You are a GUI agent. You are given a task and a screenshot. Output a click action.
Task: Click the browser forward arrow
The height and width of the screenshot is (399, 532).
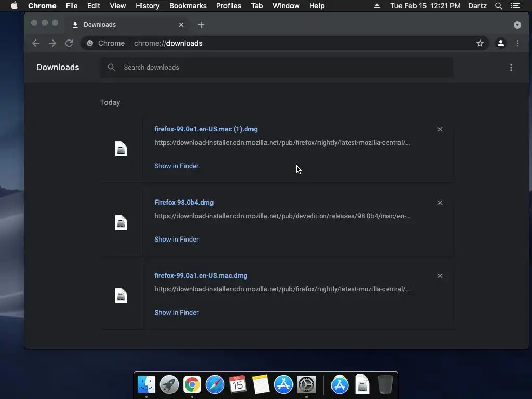point(52,43)
